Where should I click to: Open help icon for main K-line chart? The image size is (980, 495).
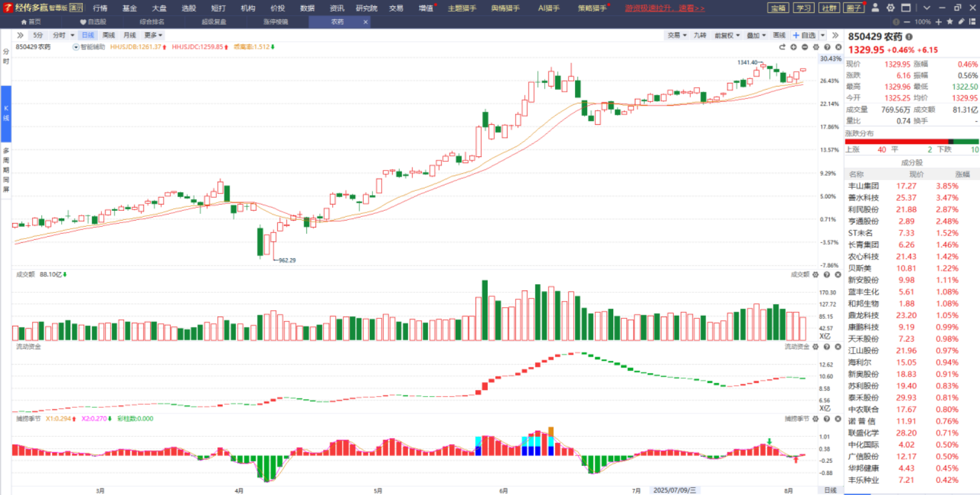(x=827, y=47)
